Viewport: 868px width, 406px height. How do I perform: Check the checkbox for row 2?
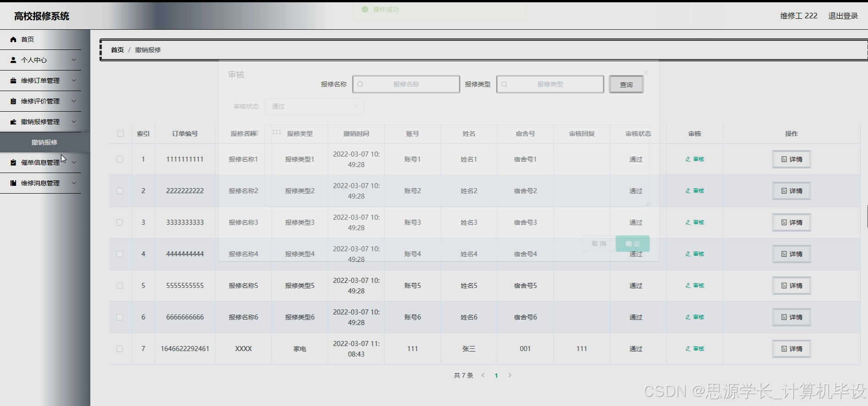tap(120, 191)
